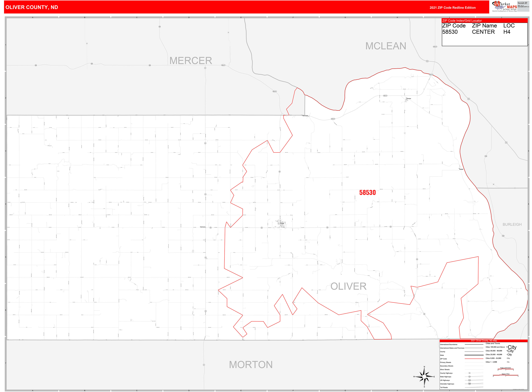Image resolution: width=532 pixels, height=392 pixels.
Task: Click the State Highways legend label
Action: [x=446, y=377]
